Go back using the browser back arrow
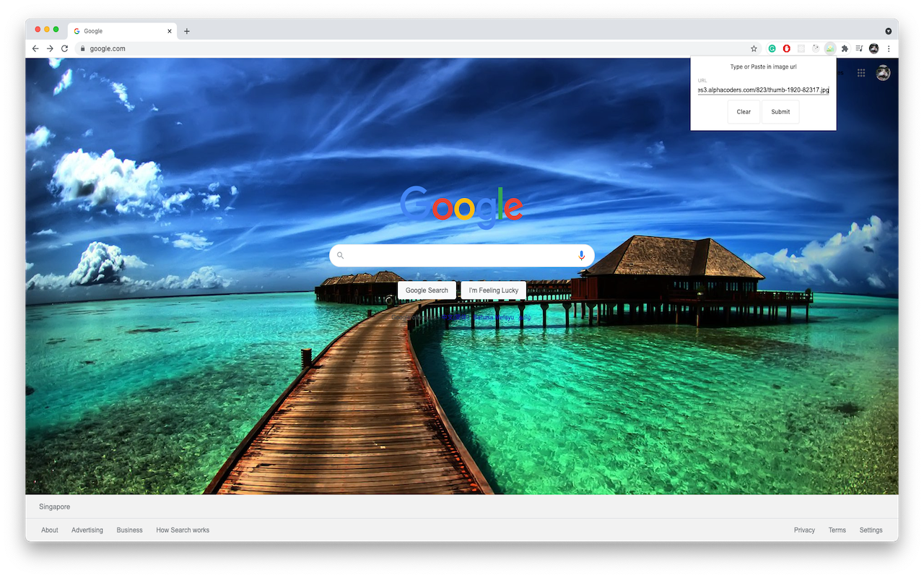 [x=35, y=48]
